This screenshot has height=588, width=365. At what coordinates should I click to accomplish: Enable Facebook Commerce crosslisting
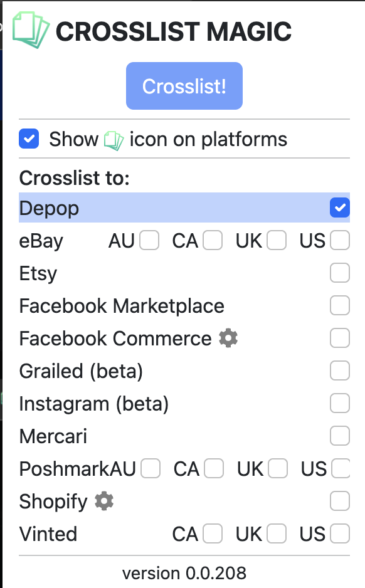[339, 338]
